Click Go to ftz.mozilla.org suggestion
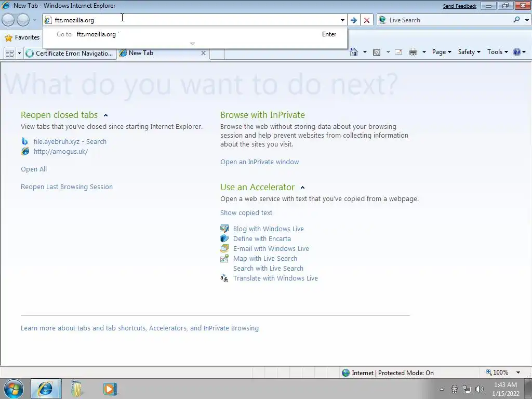This screenshot has width=532, height=399. 195,34
